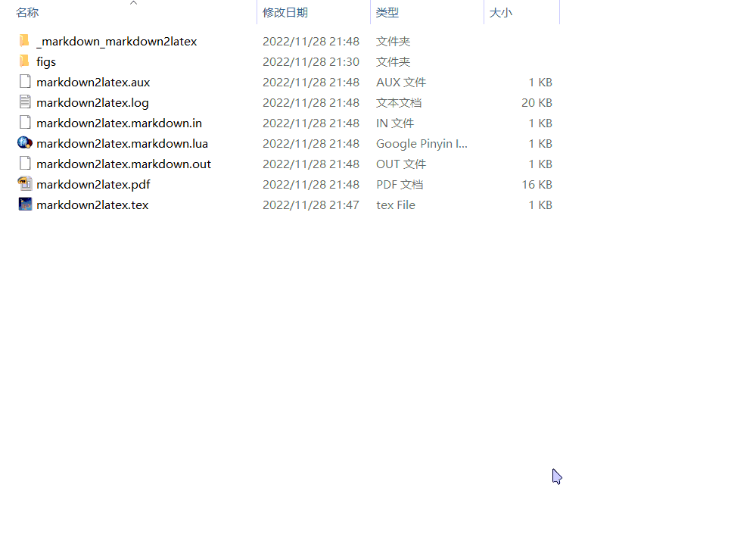Click the size 20 KB of markdown2latex.log

coord(537,103)
